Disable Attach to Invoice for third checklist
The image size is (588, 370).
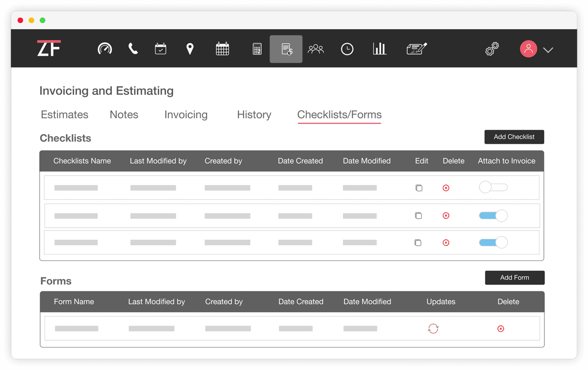coord(493,242)
